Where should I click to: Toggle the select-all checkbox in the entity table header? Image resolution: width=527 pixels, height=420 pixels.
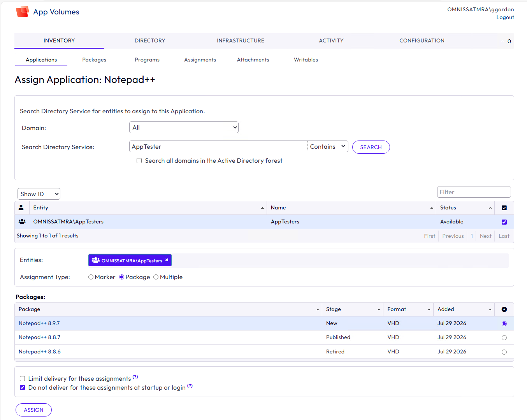tap(504, 208)
